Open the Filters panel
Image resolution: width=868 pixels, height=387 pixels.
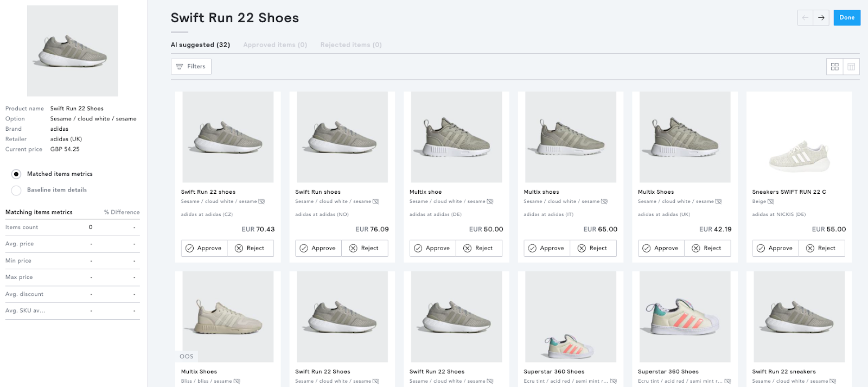pyautogui.click(x=191, y=67)
